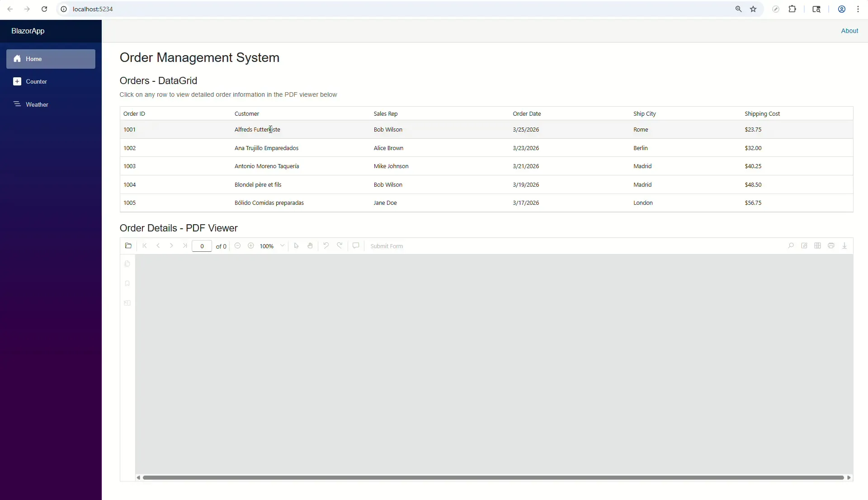Select order row 1002 Ana Trujillo Emparedados

(486, 148)
